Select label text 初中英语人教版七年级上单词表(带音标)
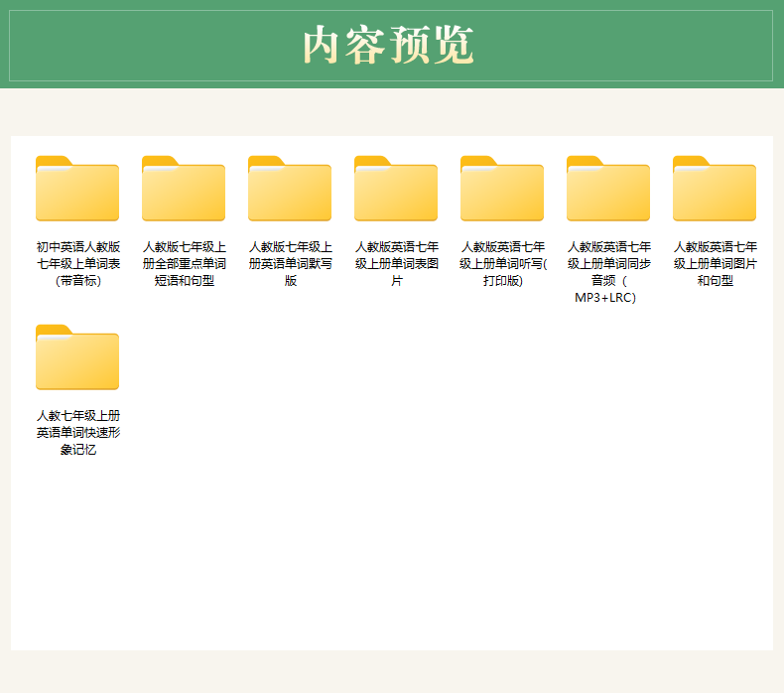The height and width of the screenshot is (693, 784). (x=78, y=264)
